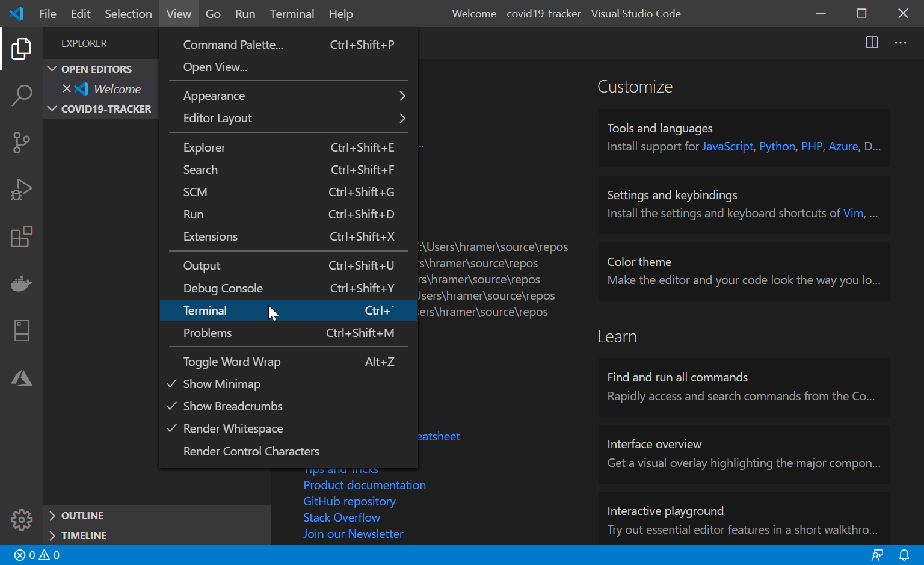
Task: Open the Go menu
Action: point(213,13)
